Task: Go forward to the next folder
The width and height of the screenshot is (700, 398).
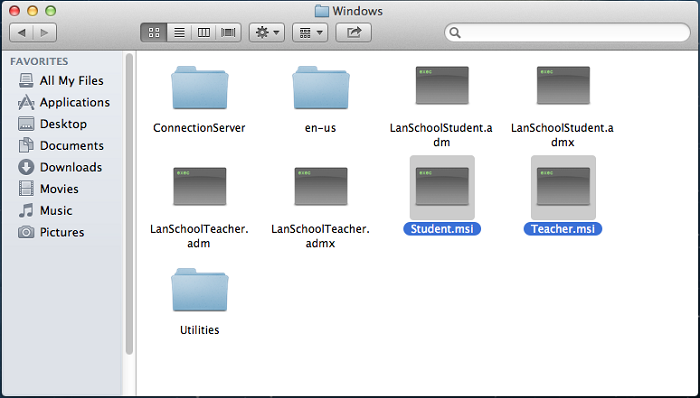Action: 45,33
